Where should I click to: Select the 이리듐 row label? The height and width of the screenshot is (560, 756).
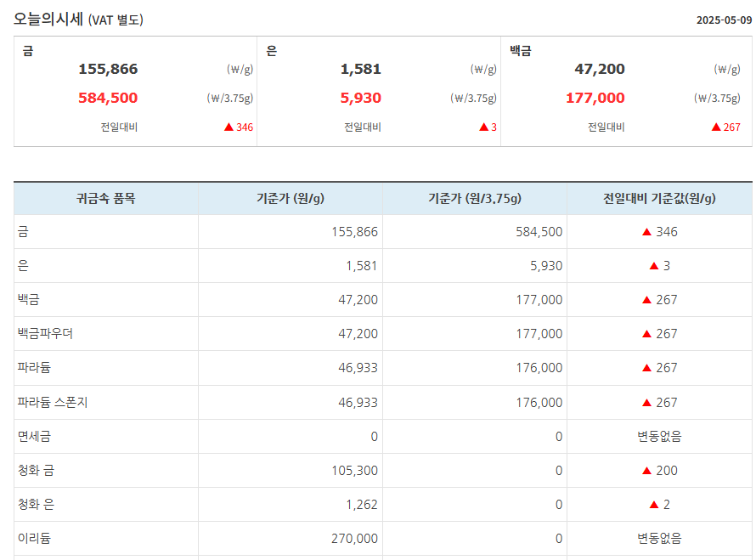tap(34, 538)
